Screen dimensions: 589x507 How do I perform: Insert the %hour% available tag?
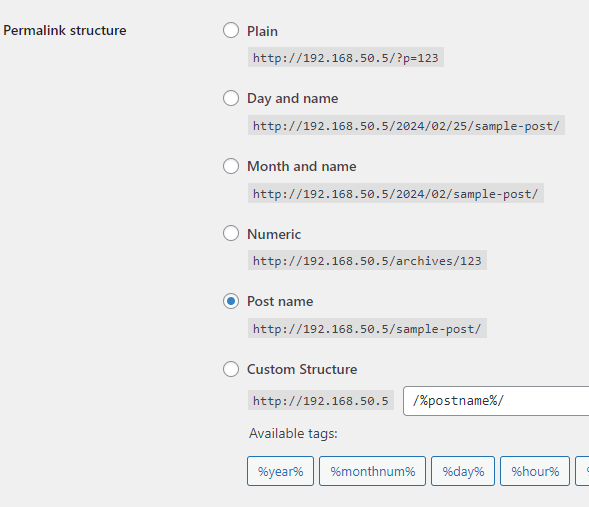[535, 471]
